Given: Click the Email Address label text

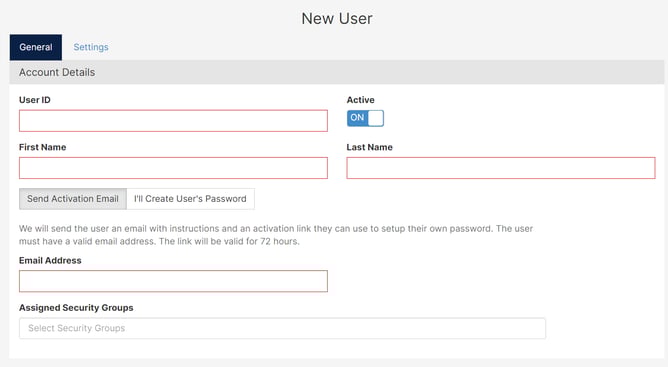Looking at the screenshot, I should tap(50, 261).
